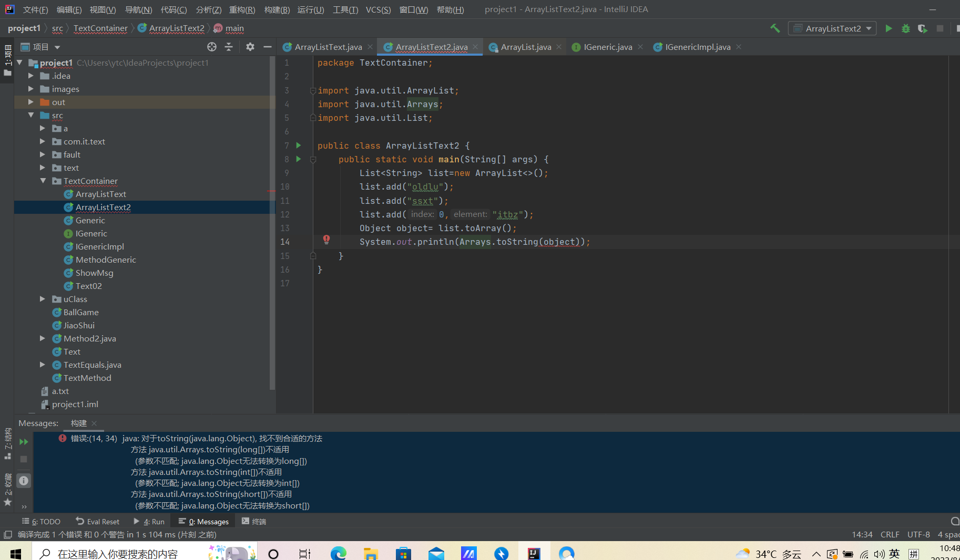Run with coverage shield icon
Viewport: 960px width, 560px height.
pos(922,28)
